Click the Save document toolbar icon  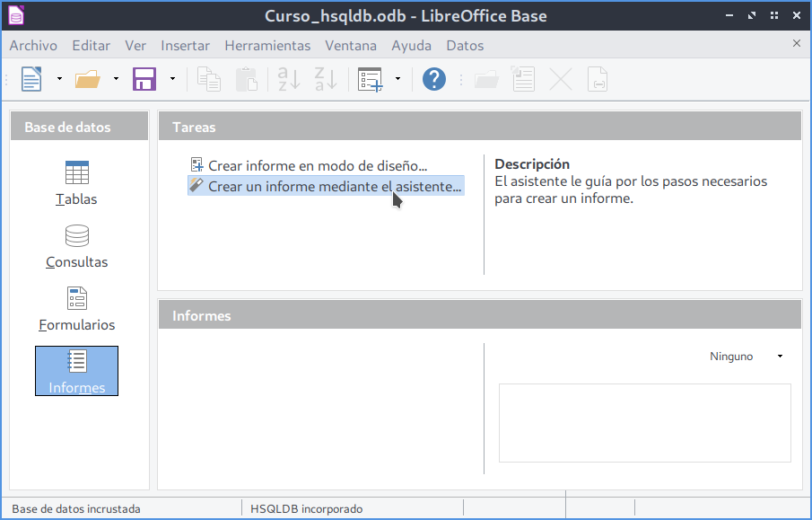click(144, 79)
